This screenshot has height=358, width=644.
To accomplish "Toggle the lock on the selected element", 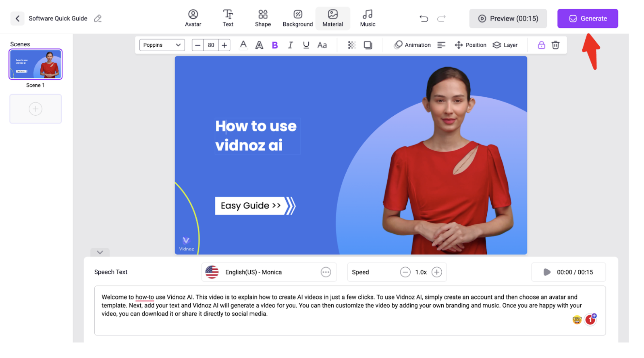I will (x=541, y=45).
